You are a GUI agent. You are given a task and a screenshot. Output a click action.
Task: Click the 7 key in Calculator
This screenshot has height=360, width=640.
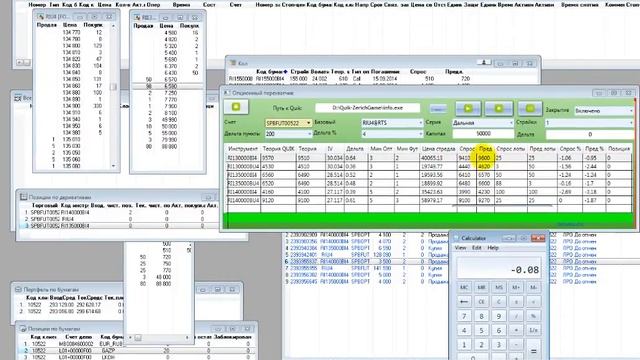pos(464,316)
